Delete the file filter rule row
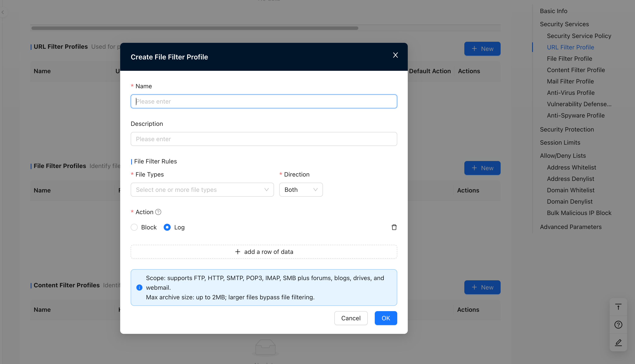This screenshot has width=635, height=364. pyautogui.click(x=394, y=227)
